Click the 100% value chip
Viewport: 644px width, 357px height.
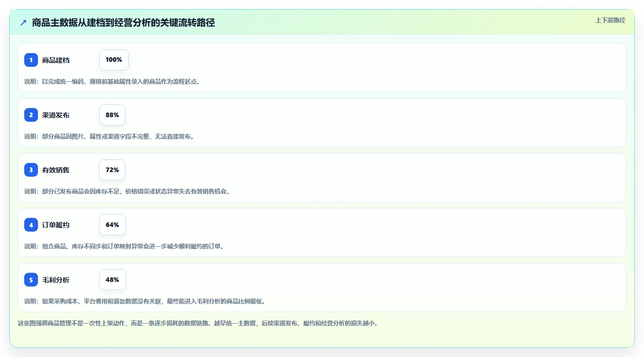pyautogui.click(x=114, y=60)
